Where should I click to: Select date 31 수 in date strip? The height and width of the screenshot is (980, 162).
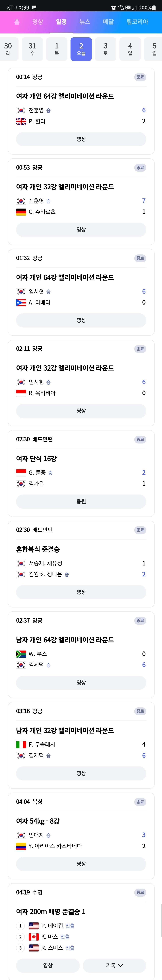[32, 49]
